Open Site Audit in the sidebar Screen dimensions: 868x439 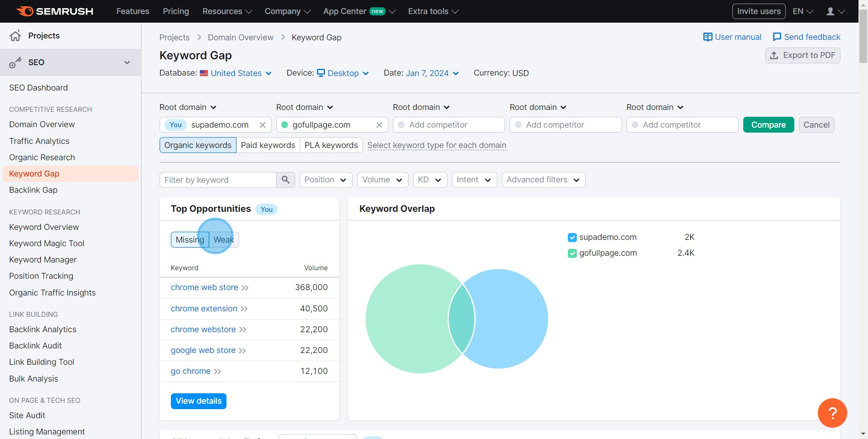point(27,415)
